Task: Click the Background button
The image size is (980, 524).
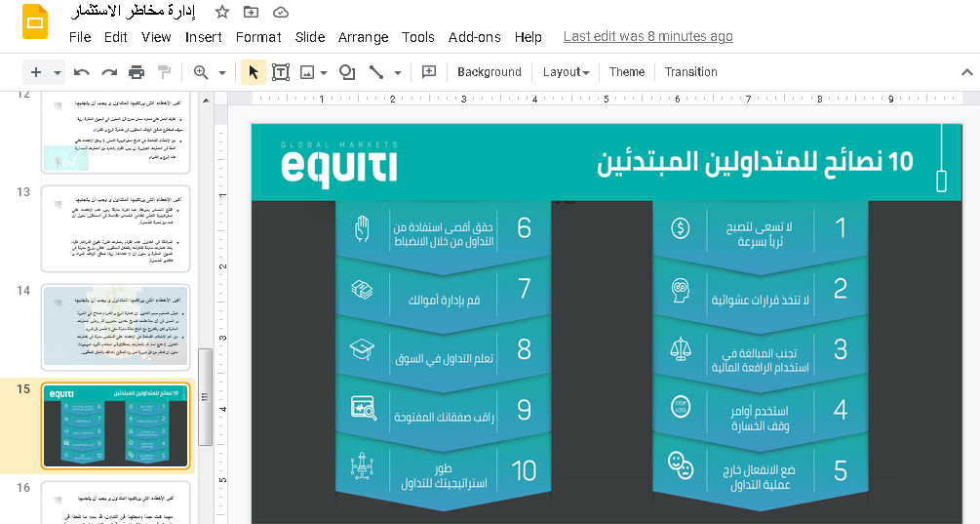Action: tap(490, 72)
